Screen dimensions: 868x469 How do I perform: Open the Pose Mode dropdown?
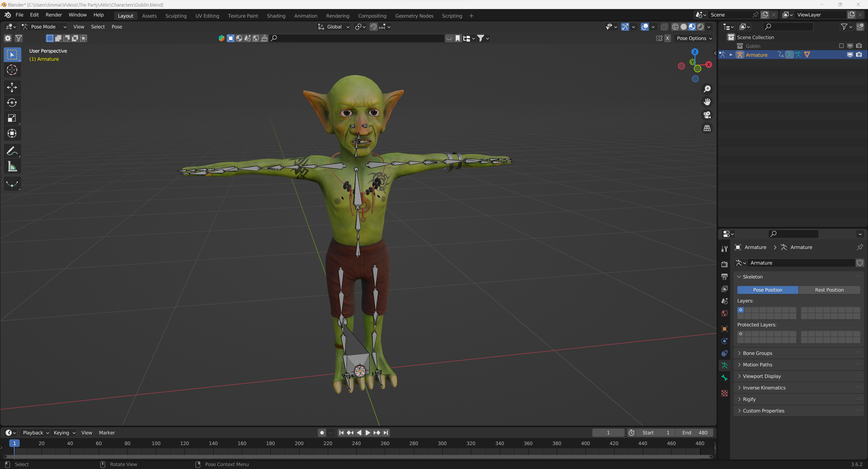tap(44, 27)
